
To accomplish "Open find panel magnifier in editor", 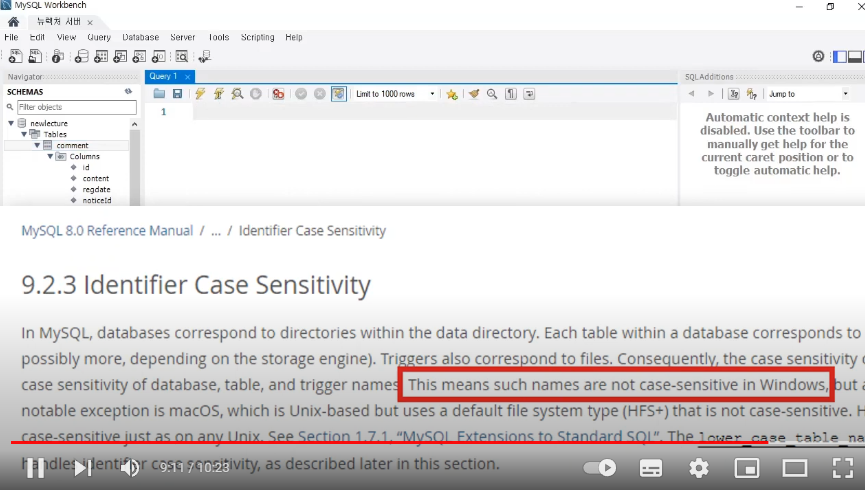I will click(492, 94).
